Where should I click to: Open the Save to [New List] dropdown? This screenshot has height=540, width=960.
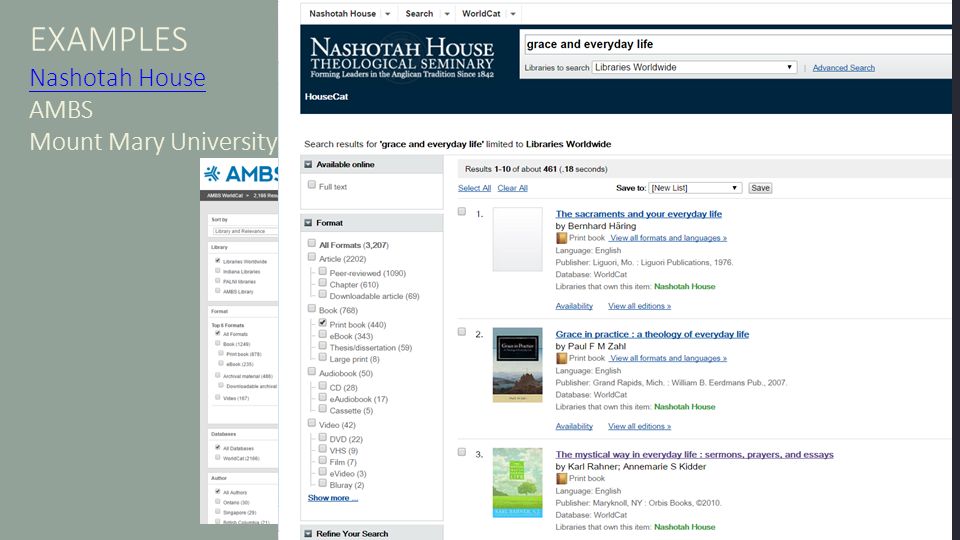tap(695, 188)
